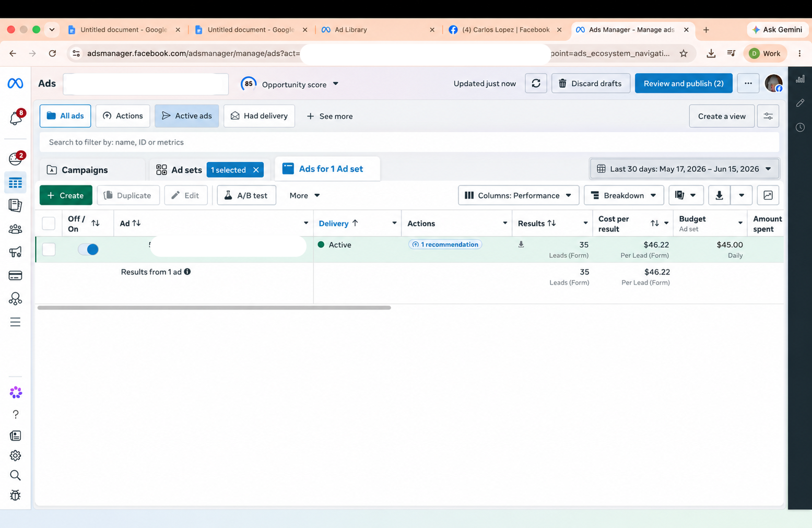Click the info icon beside Results from 1 ad

[x=187, y=272]
